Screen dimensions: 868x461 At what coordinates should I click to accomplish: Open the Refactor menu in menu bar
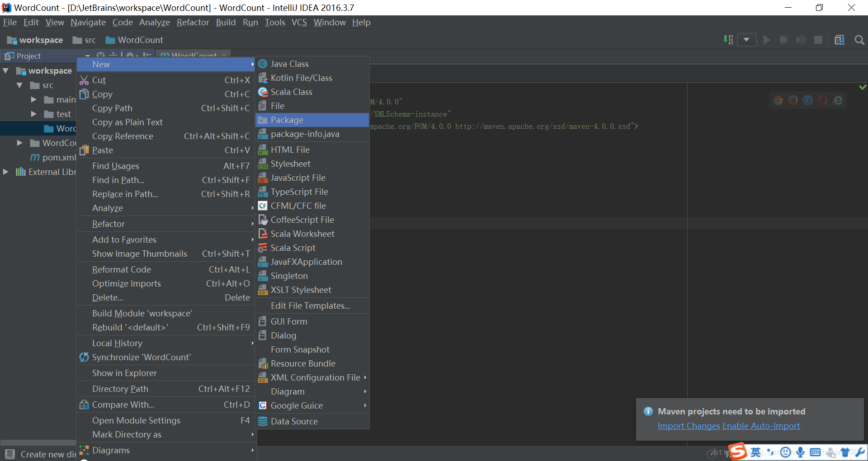(x=193, y=23)
